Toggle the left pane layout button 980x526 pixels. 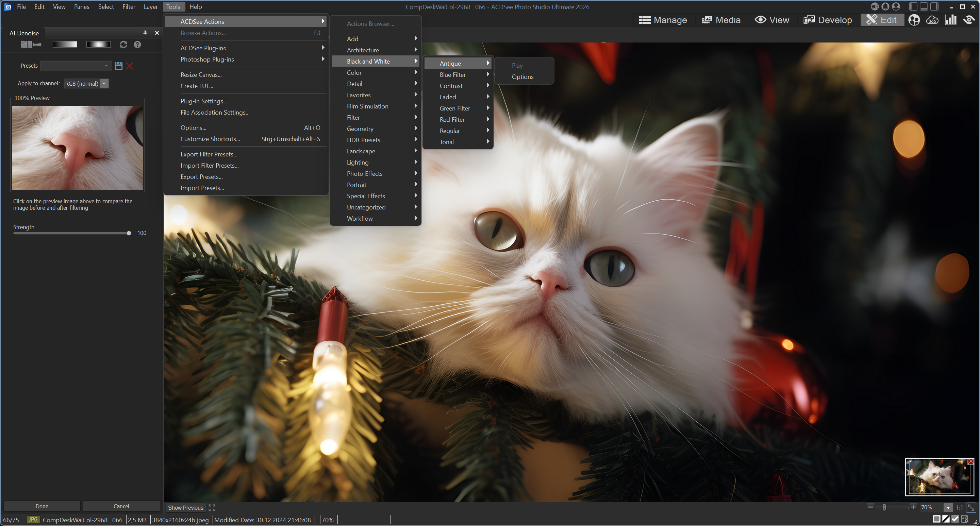[913, 6]
